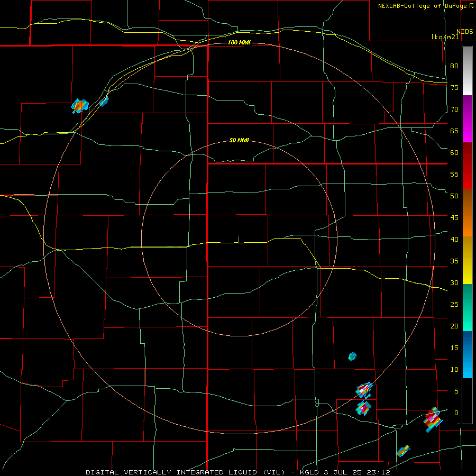The image size is (476, 476).
Task: Click the 40 value on color scale
Action: 454,239
